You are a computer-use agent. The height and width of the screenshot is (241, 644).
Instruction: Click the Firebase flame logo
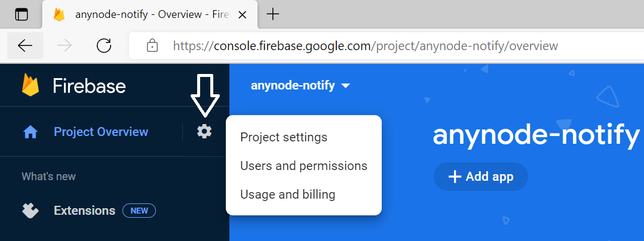(30, 85)
